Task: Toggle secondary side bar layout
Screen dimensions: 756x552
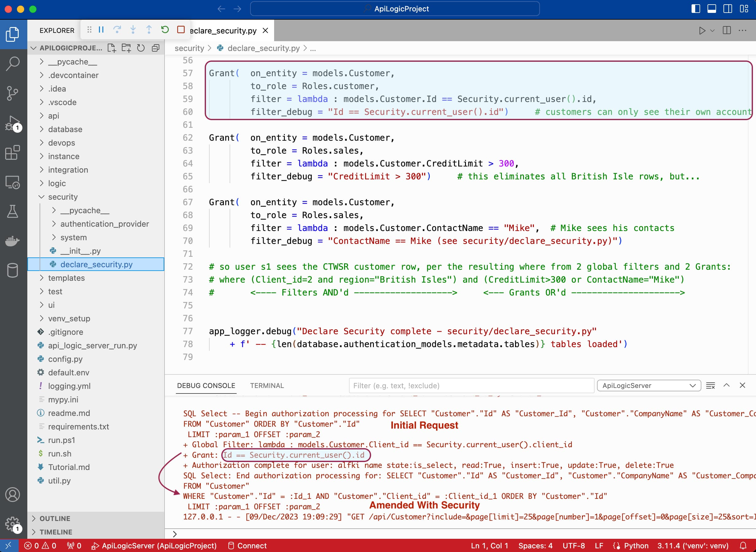Action: tap(728, 9)
